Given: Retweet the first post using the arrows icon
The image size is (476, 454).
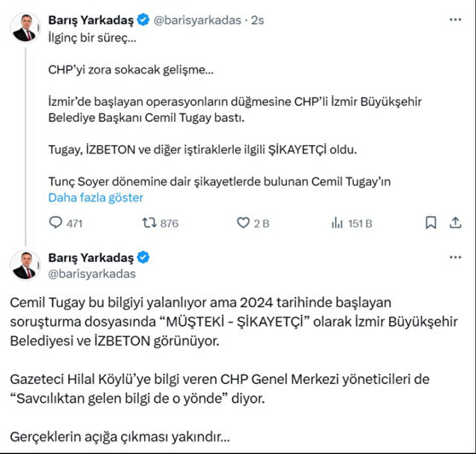Looking at the screenshot, I should (149, 223).
